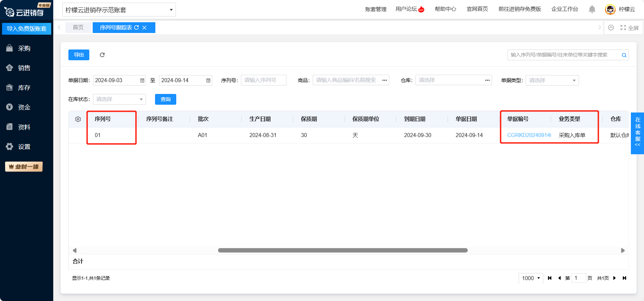Screen dimensions: 644x301
Task: Click the 采购入库单 cell
Action: tap(572, 135)
